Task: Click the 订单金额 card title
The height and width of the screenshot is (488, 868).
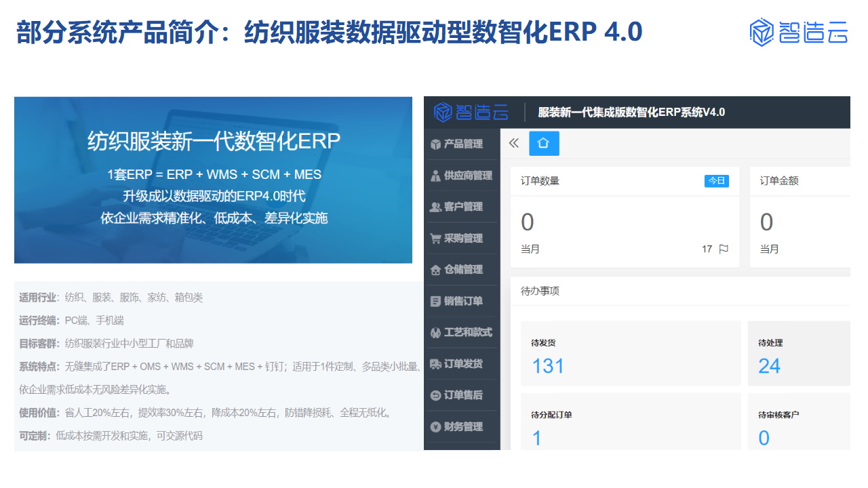Action: [x=778, y=181]
